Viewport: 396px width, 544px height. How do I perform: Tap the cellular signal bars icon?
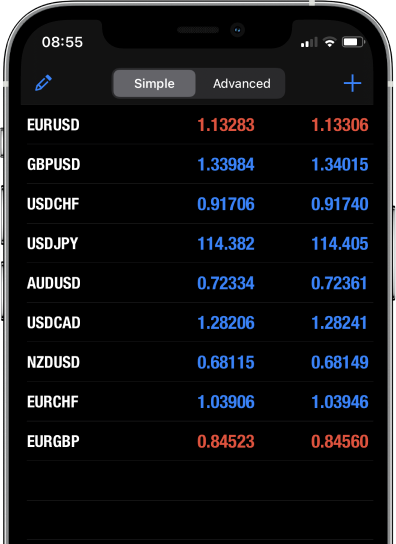(x=309, y=42)
